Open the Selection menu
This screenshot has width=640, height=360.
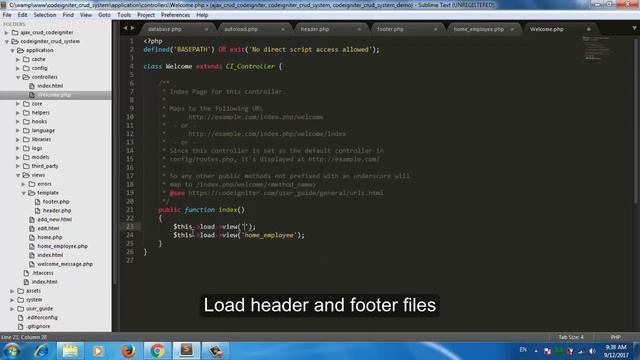coord(44,15)
